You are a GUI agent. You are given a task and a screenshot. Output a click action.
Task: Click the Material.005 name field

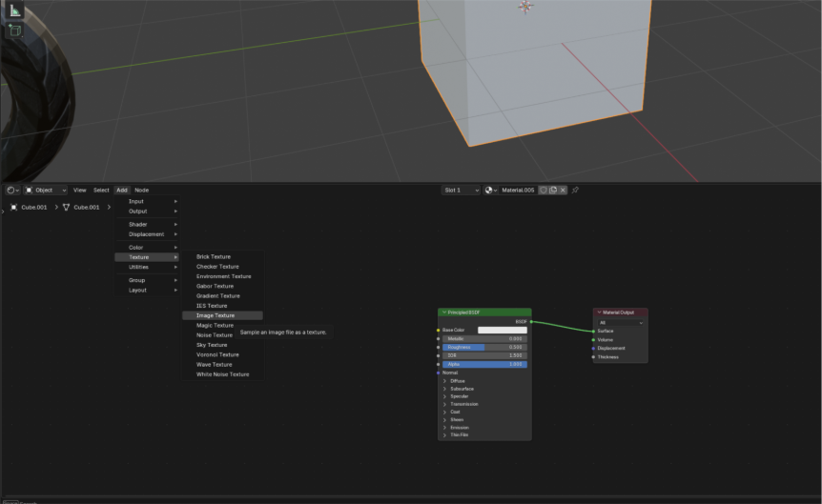[519, 190]
